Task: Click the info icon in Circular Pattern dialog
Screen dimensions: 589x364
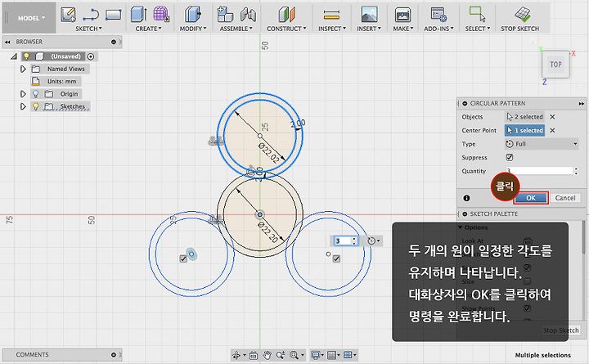Action: tap(466, 198)
